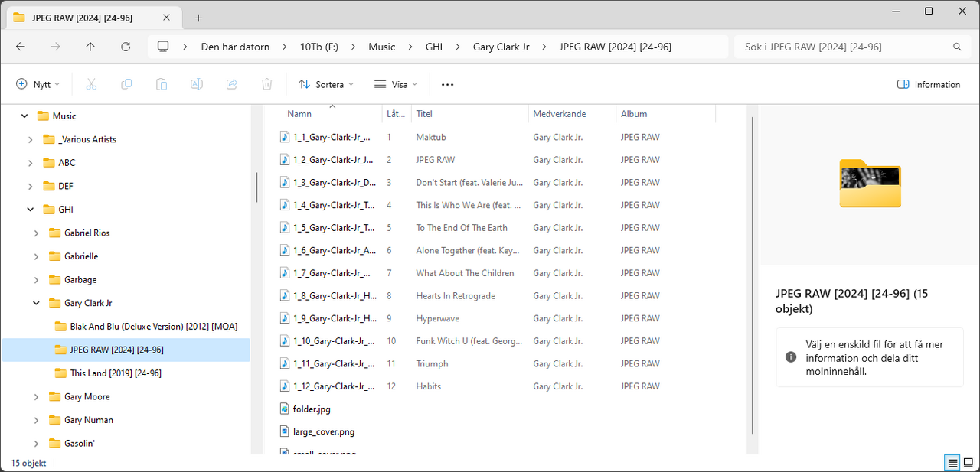Click the Delete trash icon
The height and width of the screenshot is (472, 980).
click(266, 84)
